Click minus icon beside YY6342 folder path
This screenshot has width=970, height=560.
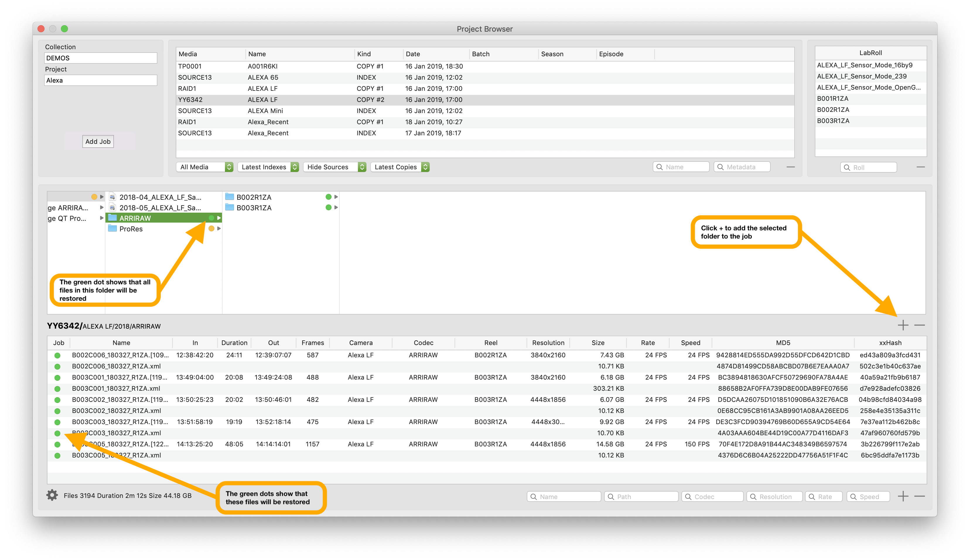[x=919, y=325]
